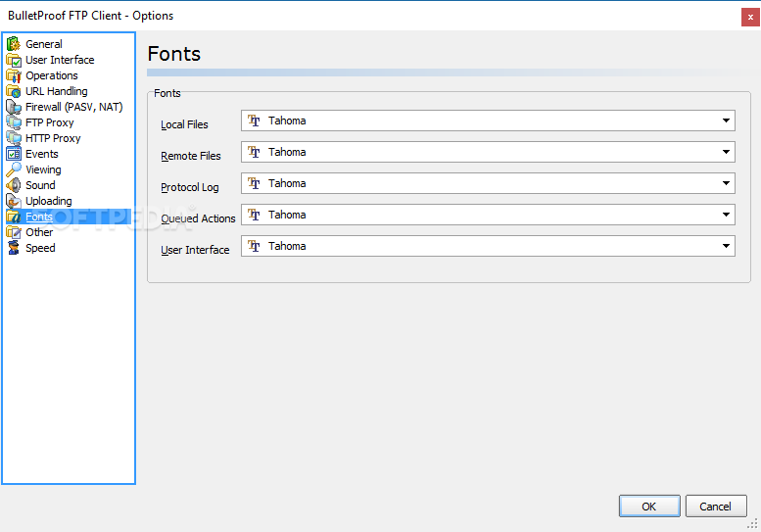Select User Interface in the options list
761x532 pixels.
60,60
